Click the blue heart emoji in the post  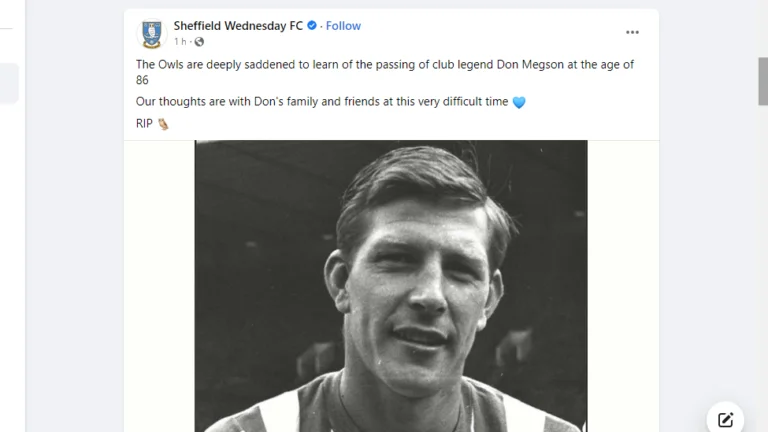click(518, 103)
